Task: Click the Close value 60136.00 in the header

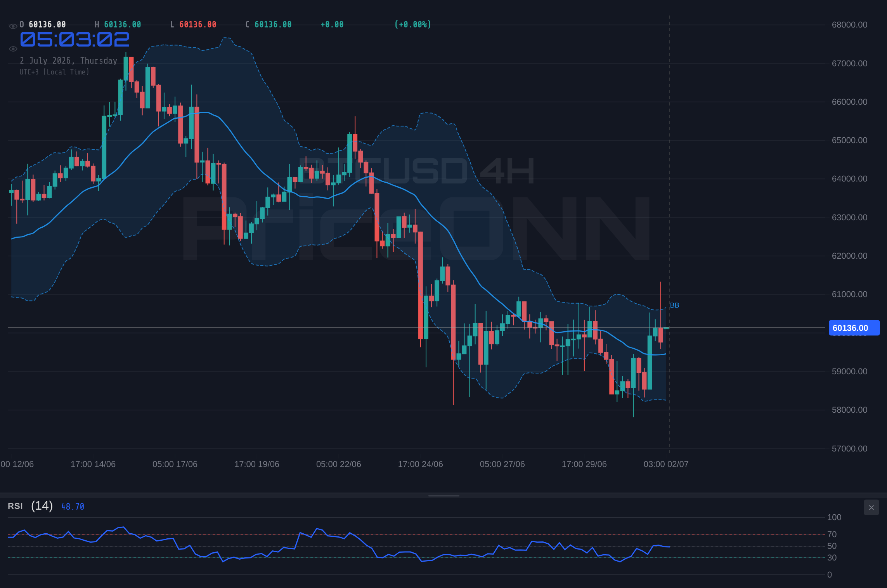Action: (273, 25)
